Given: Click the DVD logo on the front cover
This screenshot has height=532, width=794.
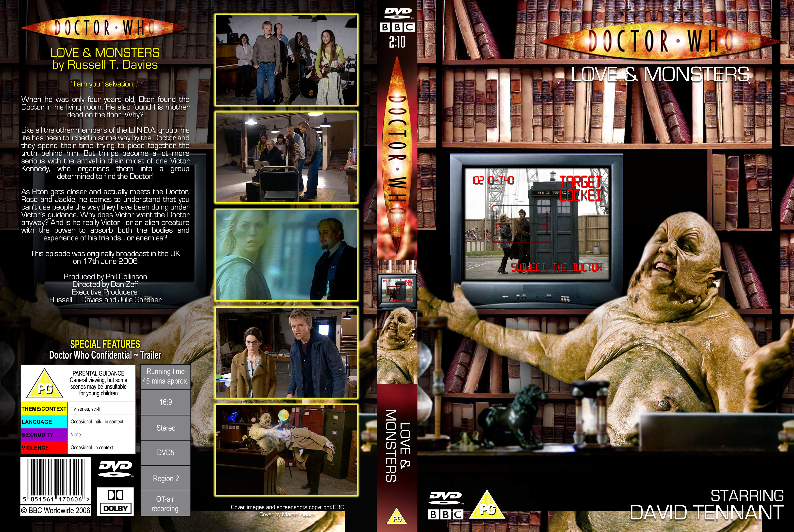Looking at the screenshot, I should (446, 499).
